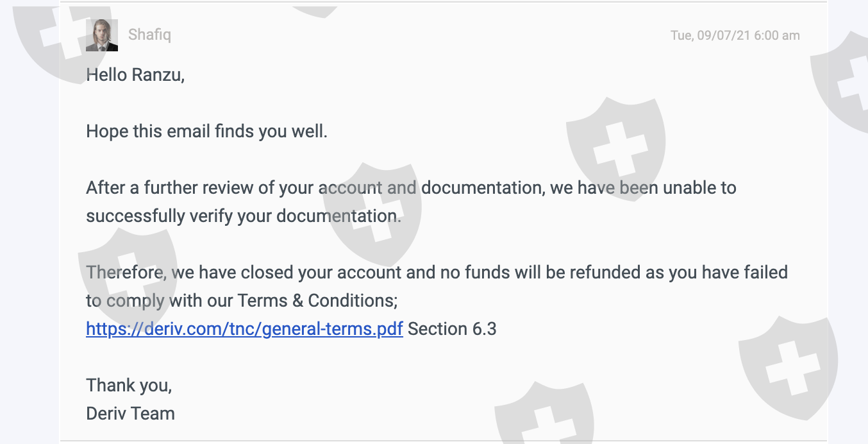The height and width of the screenshot is (444, 868).
Task: Click the 'Hope this email finds you well' line
Action: (206, 132)
